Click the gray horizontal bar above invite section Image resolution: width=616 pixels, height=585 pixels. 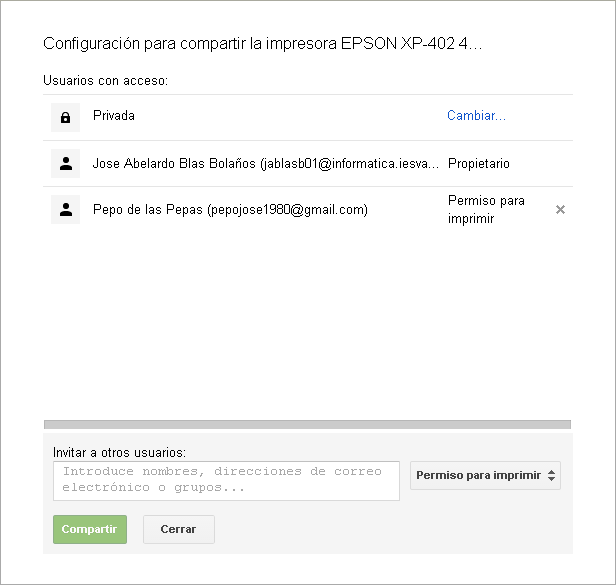[307, 425]
